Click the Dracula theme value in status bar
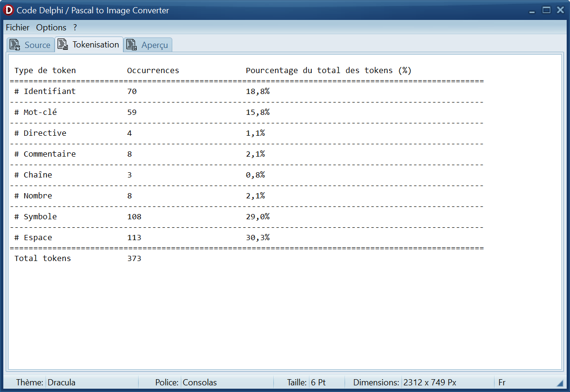The height and width of the screenshot is (392, 570). pos(62,383)
